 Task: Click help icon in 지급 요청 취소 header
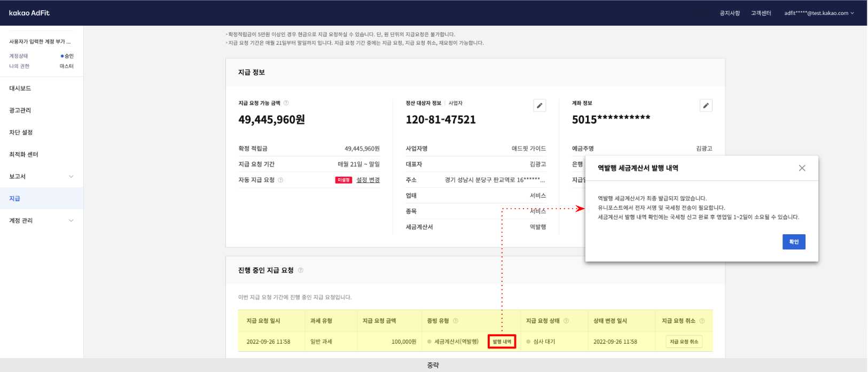702,321
